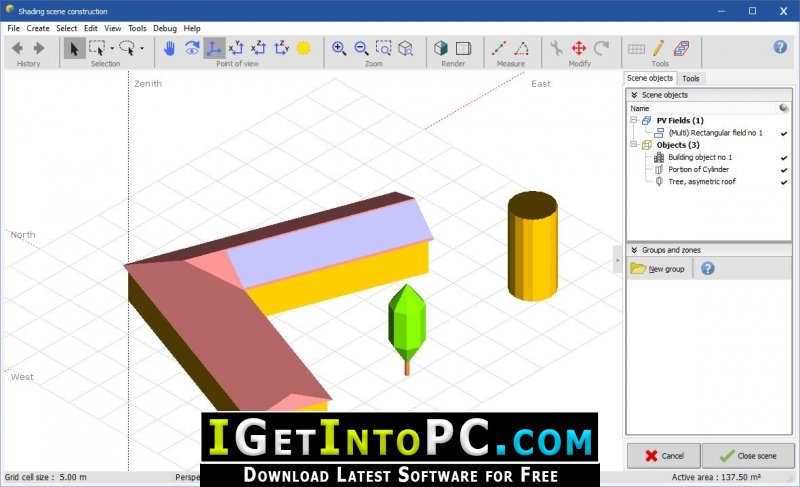Click the Groups and zones help icon
800x487 pixels.
coord(708,268)
